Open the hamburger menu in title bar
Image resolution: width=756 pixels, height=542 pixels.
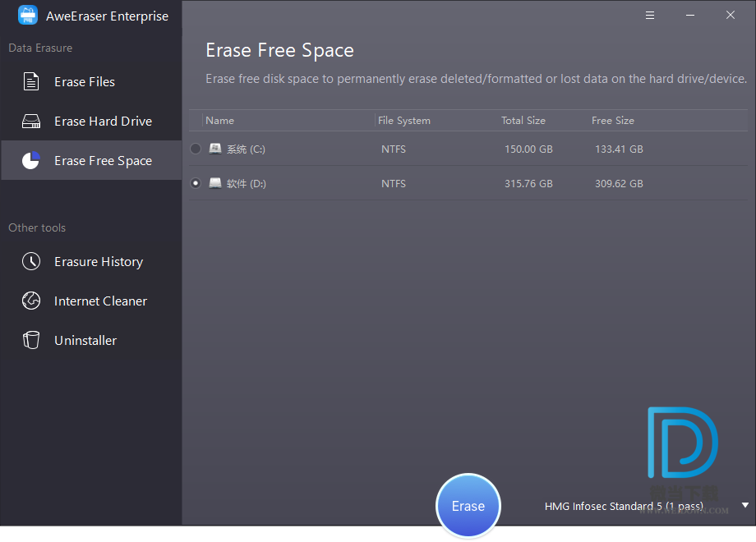click(x=650, y=16)
